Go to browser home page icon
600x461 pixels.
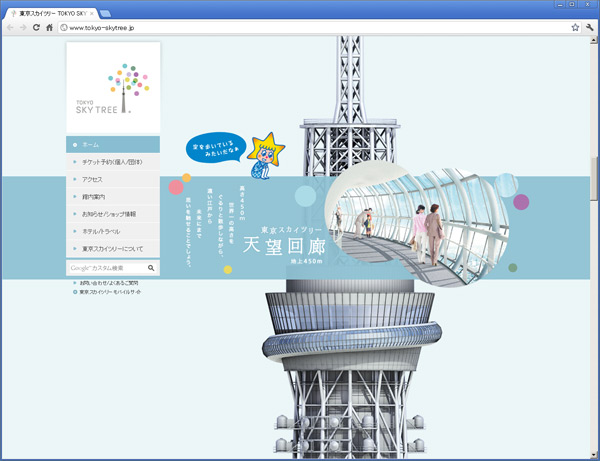pyautogui.click(x=49, y=28)
